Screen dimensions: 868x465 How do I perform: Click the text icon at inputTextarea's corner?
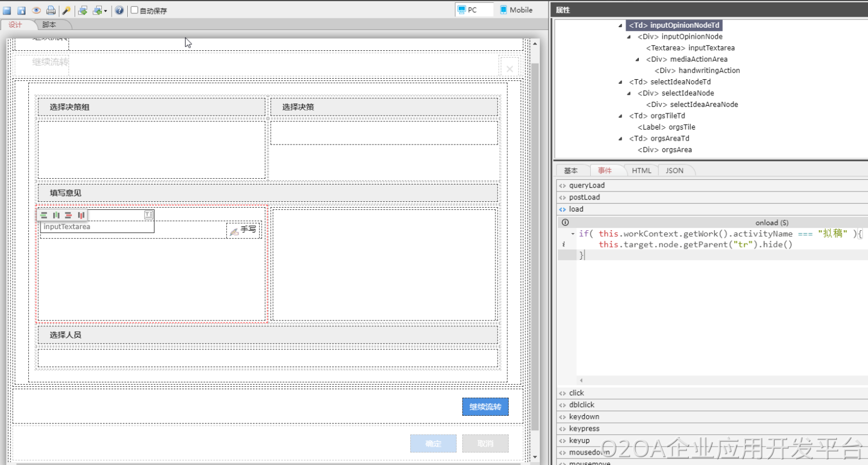(x=149, y=215)
